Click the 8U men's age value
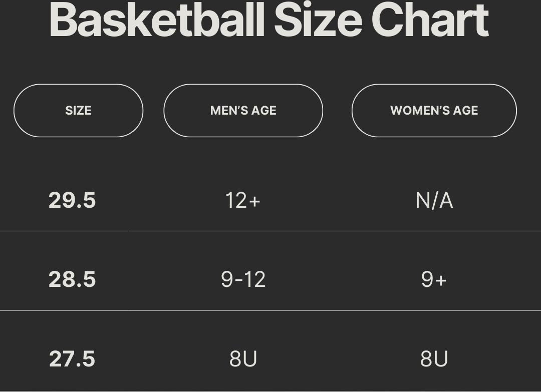The image size is (541, 392). 243,359
